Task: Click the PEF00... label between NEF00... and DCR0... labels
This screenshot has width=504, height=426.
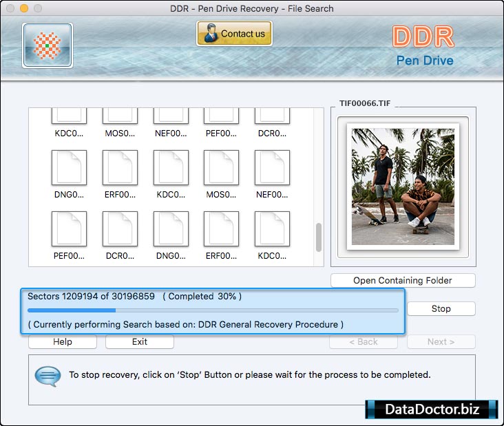Action: pos(221,134)
